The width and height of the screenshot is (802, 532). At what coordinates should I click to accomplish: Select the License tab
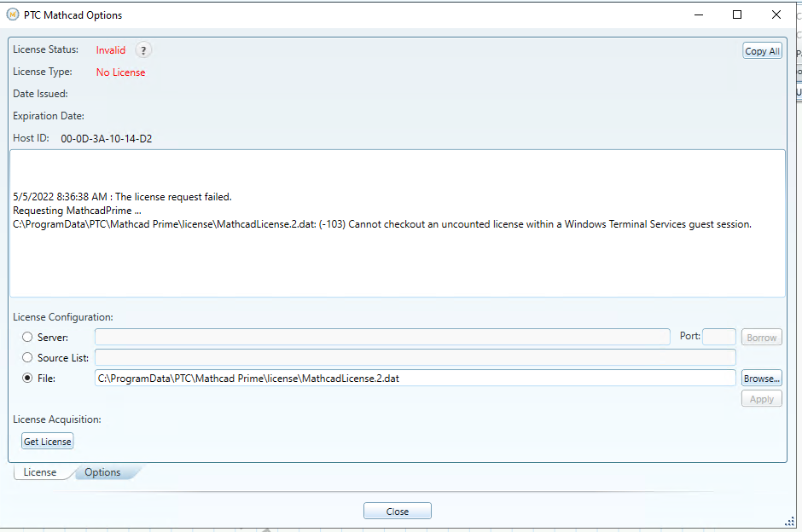click(41, 471)
